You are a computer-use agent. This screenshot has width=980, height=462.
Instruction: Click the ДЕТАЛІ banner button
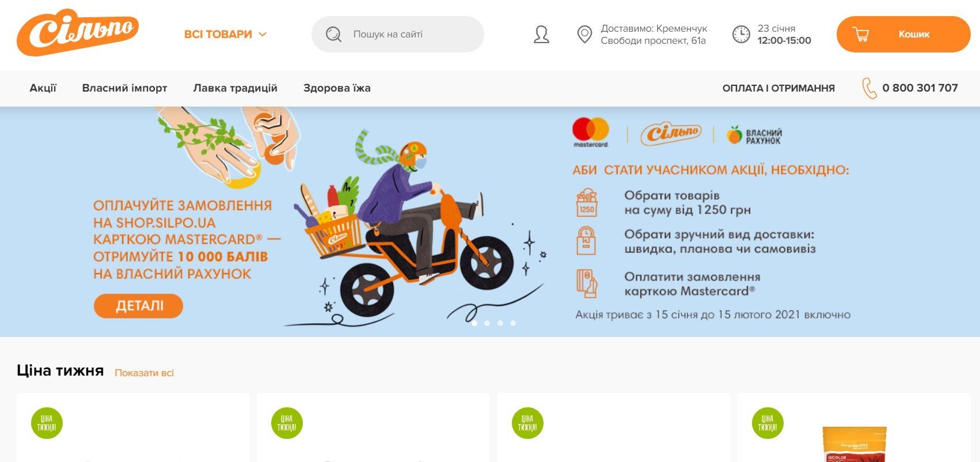pos(139,306)
